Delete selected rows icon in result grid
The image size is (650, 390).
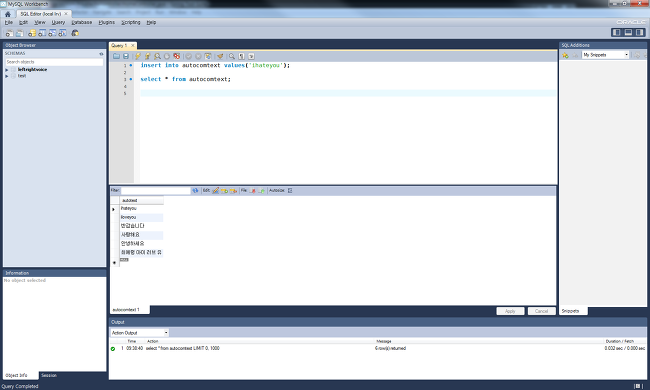[x=233, y=191]
